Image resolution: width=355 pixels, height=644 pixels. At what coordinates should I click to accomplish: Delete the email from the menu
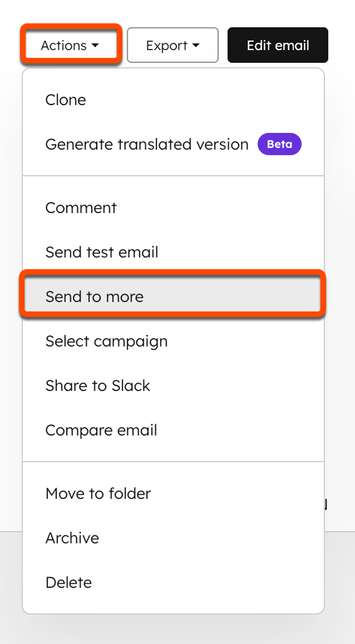(69, 582)
